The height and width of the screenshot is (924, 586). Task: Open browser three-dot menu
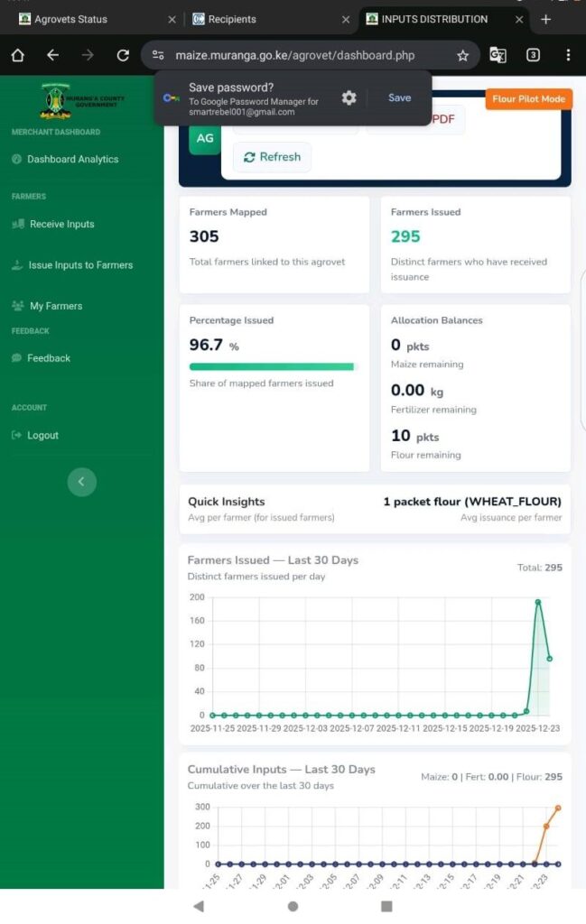[x=568, y=55]
